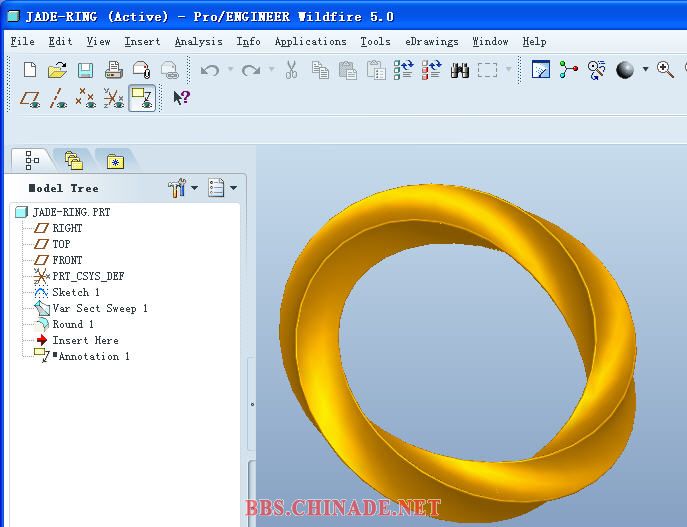
Task: Open the Tools menu
Action: coord(375,42)
